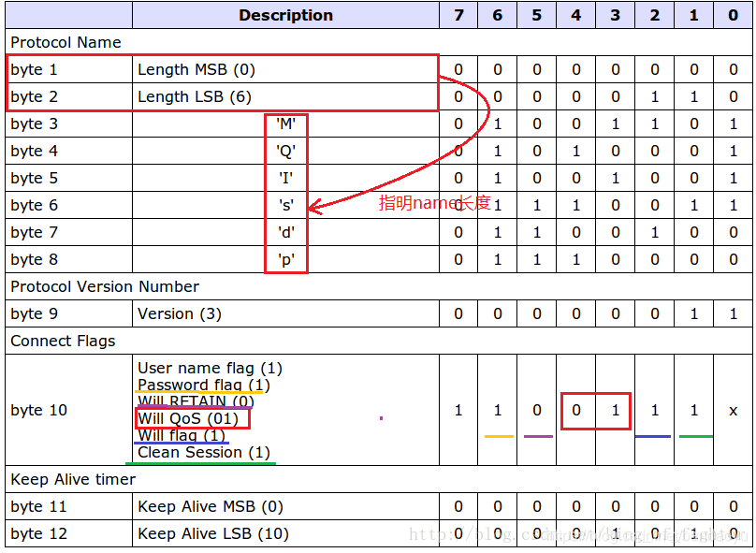Click the red arrowhead pointing at 's'
Image resolution: width=756 pixels, height=553 pixels.
pos(315,208)
